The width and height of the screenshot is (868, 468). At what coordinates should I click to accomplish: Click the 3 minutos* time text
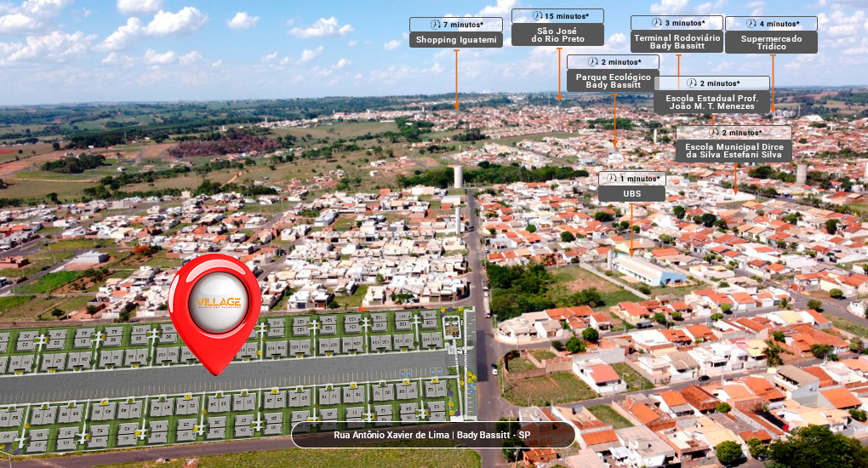click(x=685, y=23)
